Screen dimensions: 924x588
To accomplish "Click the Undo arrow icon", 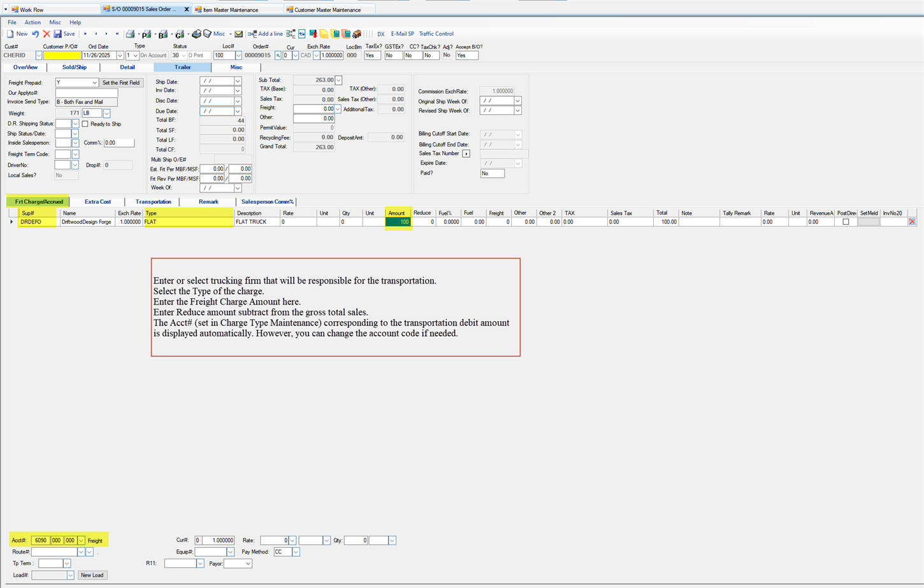I will pyautogui.click(x=35, y=34).
